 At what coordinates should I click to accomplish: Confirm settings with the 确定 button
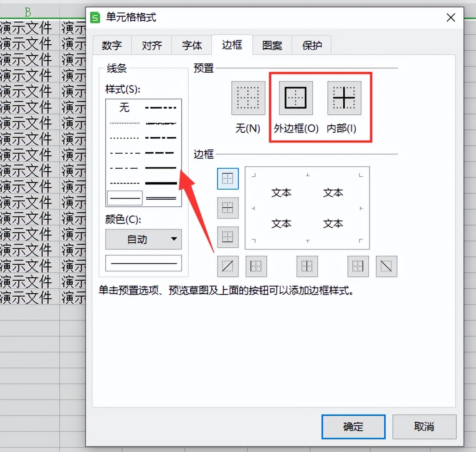[x=353, y=427]
